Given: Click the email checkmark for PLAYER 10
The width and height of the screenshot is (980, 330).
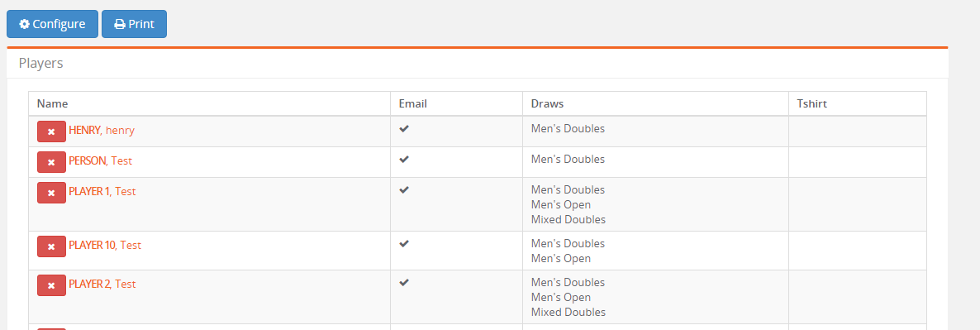Looking at the screenshot, I should pos(404,244).
